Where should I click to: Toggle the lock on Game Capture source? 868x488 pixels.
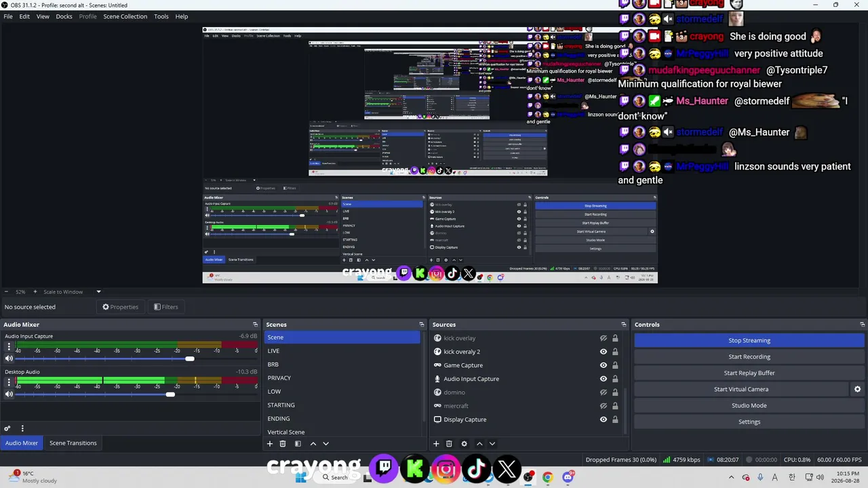pos(615,365)
